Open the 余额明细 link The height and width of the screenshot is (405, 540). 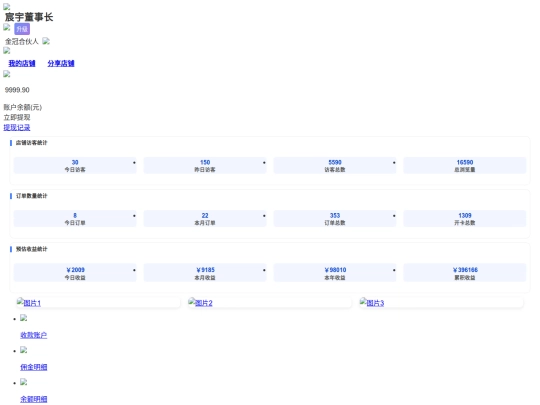tap(33, 399)
